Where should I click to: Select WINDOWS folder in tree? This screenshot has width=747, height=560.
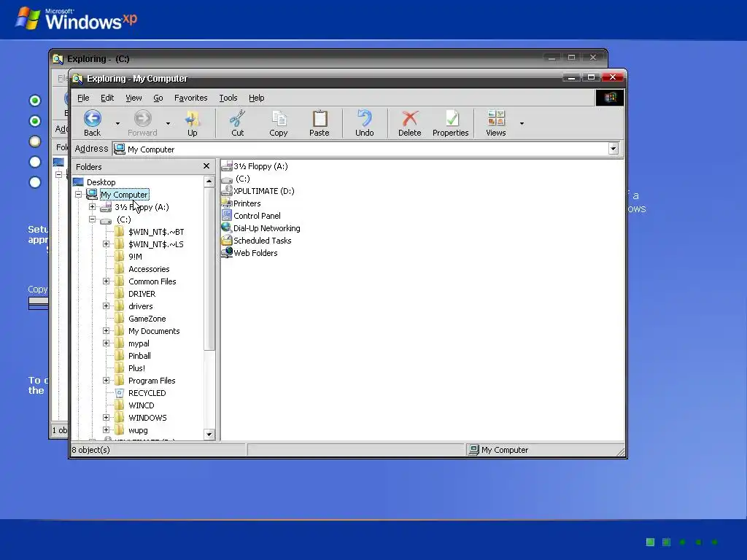pos(141,418)
